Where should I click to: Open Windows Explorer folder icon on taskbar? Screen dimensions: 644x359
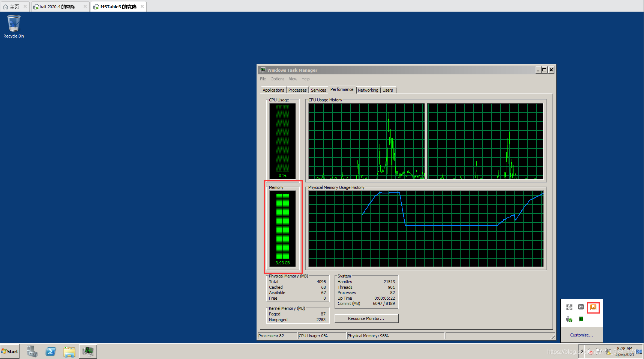tap(69, 351)
